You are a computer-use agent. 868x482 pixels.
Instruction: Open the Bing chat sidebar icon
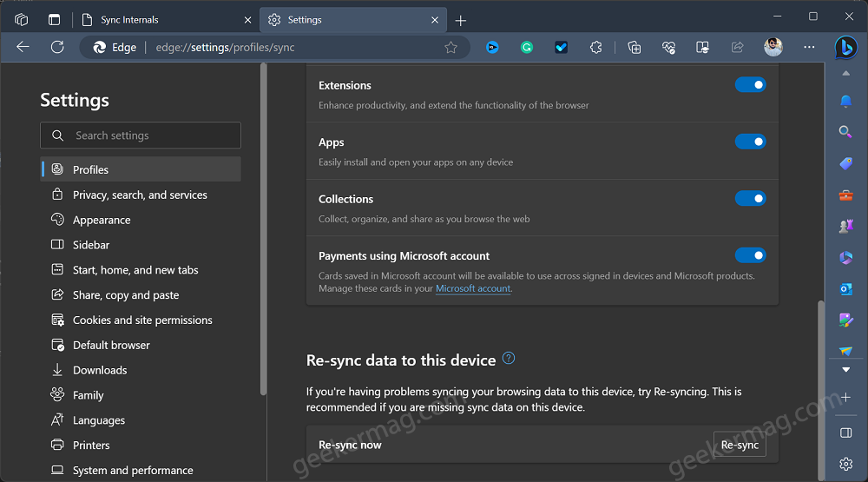coord(845,48)
